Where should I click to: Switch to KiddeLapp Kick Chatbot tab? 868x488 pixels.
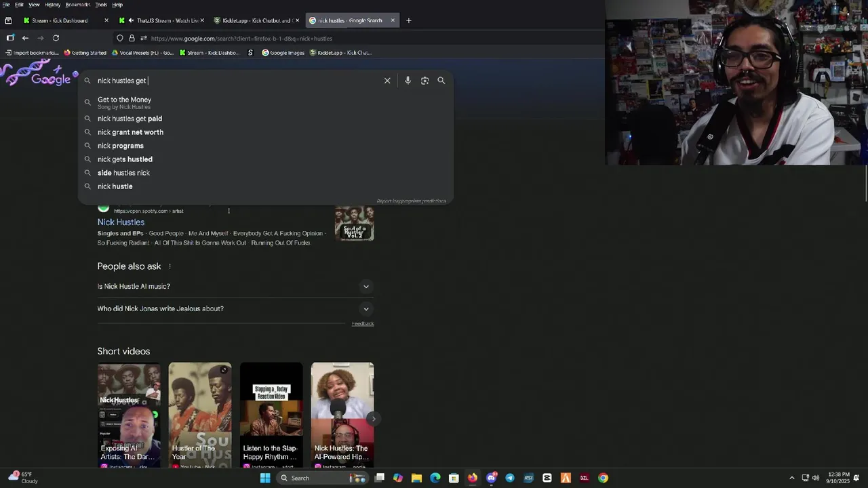point(256,20)
